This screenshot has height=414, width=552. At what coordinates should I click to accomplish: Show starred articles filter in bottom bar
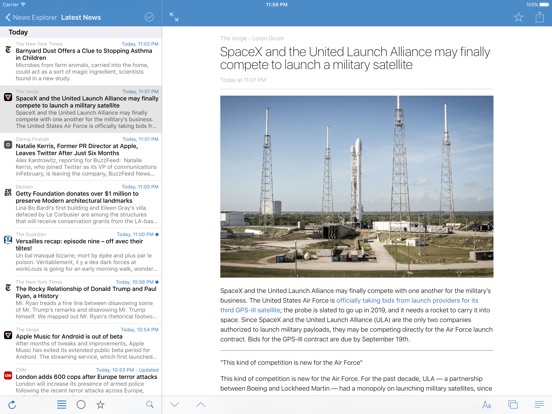tap(100, 405)
